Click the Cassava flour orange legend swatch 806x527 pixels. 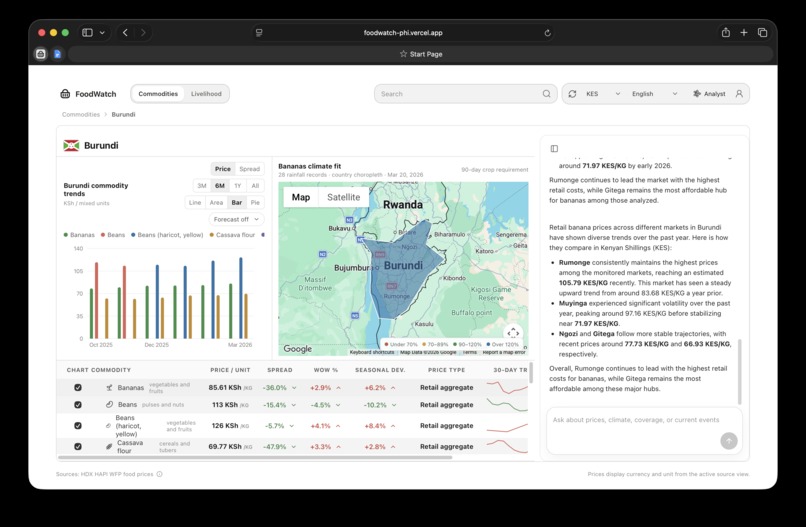(x=212, y=235)
